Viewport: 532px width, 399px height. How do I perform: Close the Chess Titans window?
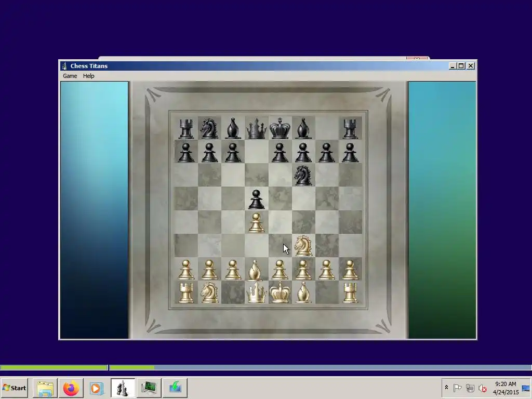[x=471, y=66]
